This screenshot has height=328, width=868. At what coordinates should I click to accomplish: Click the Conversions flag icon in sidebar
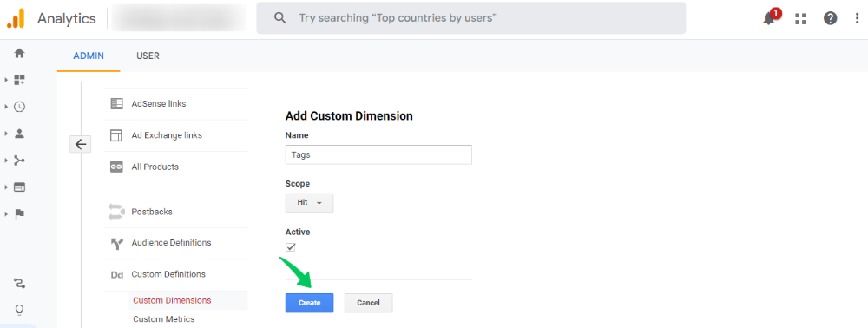click(19, 214)
